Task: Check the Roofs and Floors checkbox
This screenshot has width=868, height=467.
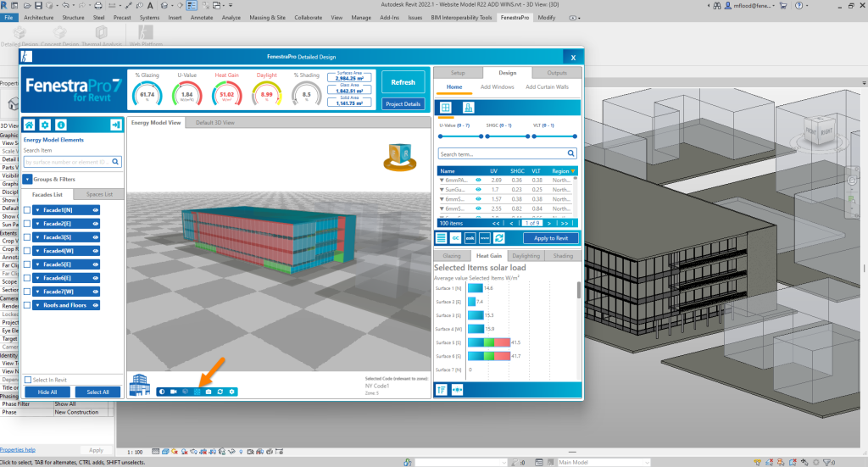Action: pos(27,305)
